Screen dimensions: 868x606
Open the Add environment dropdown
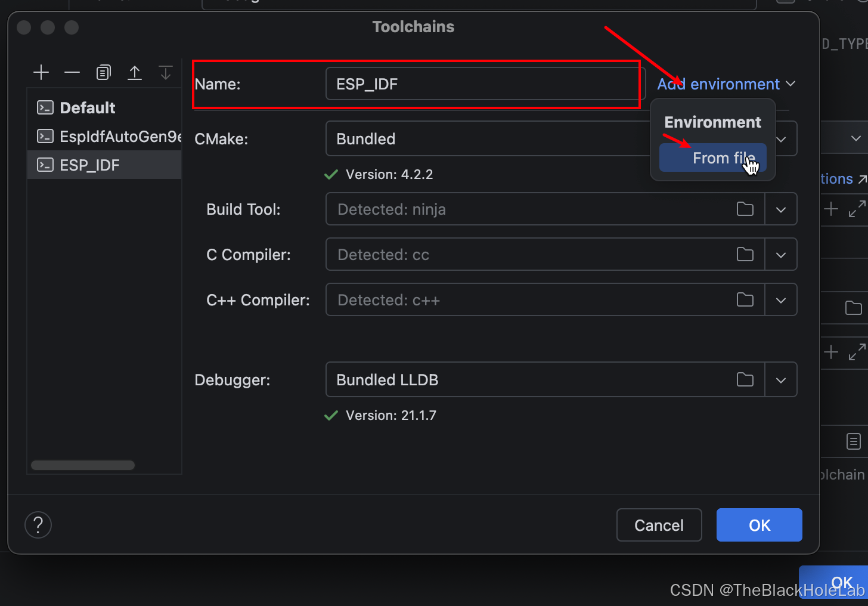coord(726,84)
